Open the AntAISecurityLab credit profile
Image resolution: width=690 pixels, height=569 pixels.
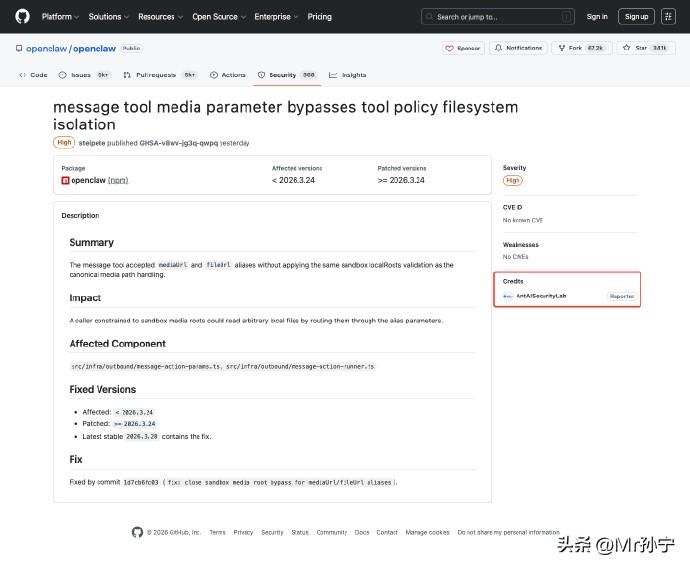tap(541, 296)
